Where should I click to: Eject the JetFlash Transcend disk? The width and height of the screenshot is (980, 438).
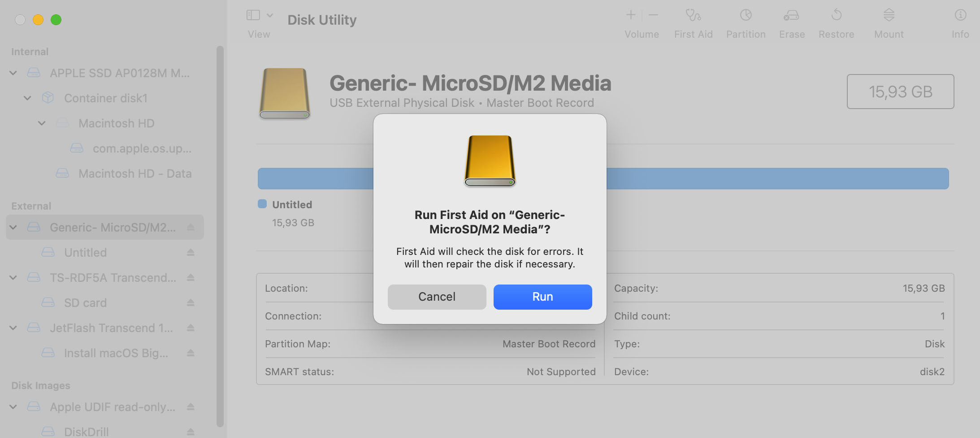pos(191,328)
